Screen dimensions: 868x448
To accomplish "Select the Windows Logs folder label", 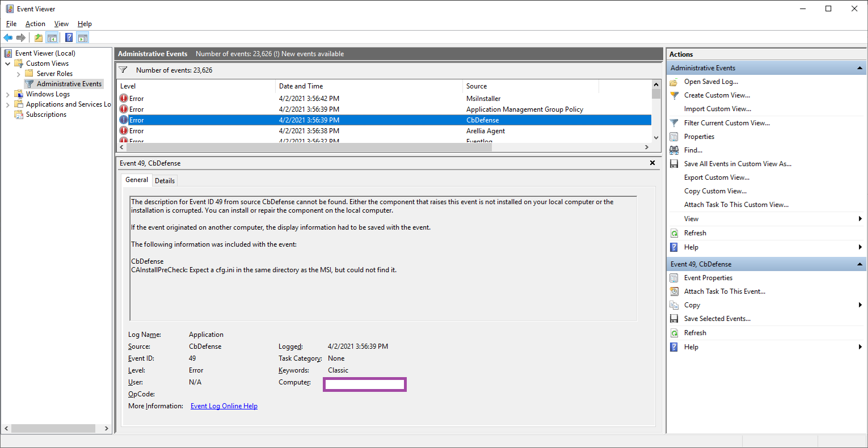I will pyautogui.click(x=48, y=94).
